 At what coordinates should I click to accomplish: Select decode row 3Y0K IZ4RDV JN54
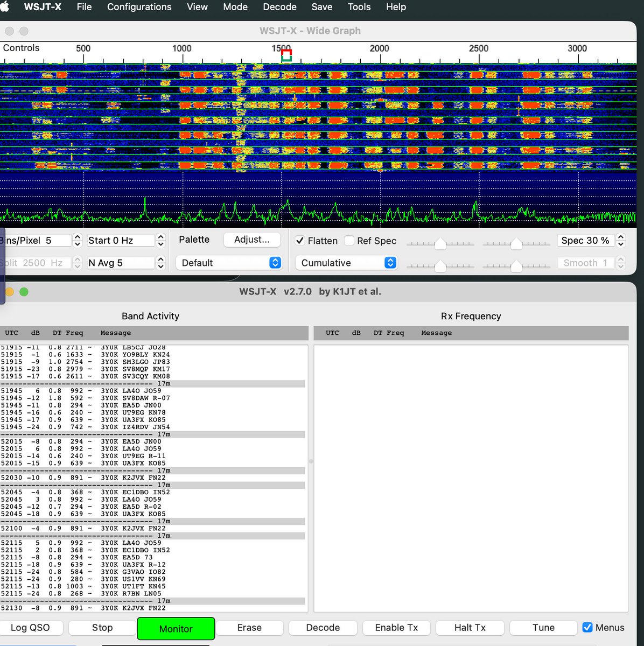coord(153,427)
